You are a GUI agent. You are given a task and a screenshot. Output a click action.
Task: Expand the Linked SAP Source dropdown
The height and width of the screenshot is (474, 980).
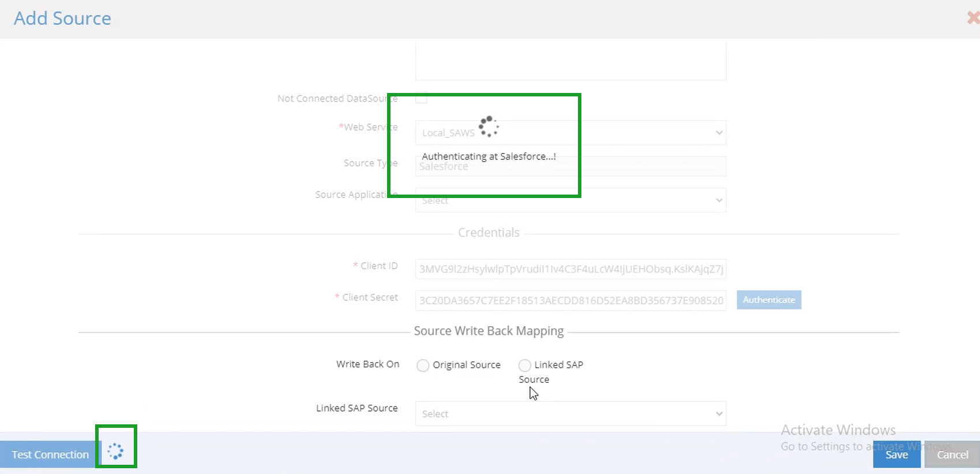pos(570,413)
